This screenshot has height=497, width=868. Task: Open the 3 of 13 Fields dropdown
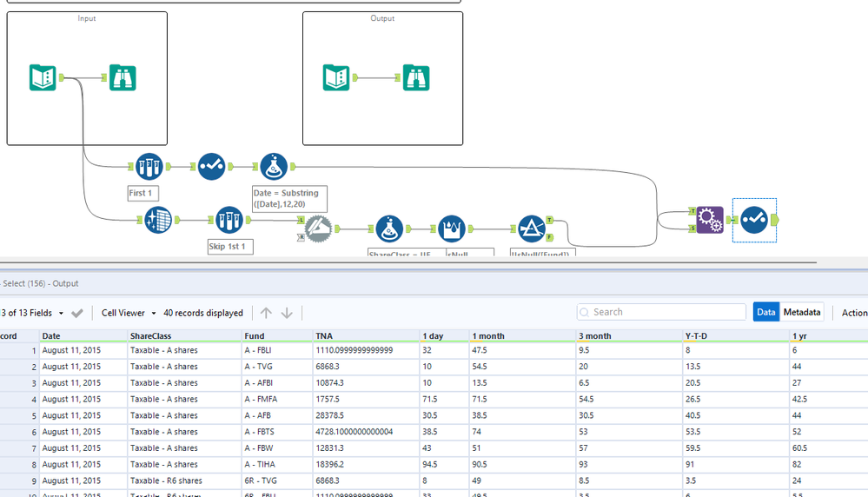[33, 313]
